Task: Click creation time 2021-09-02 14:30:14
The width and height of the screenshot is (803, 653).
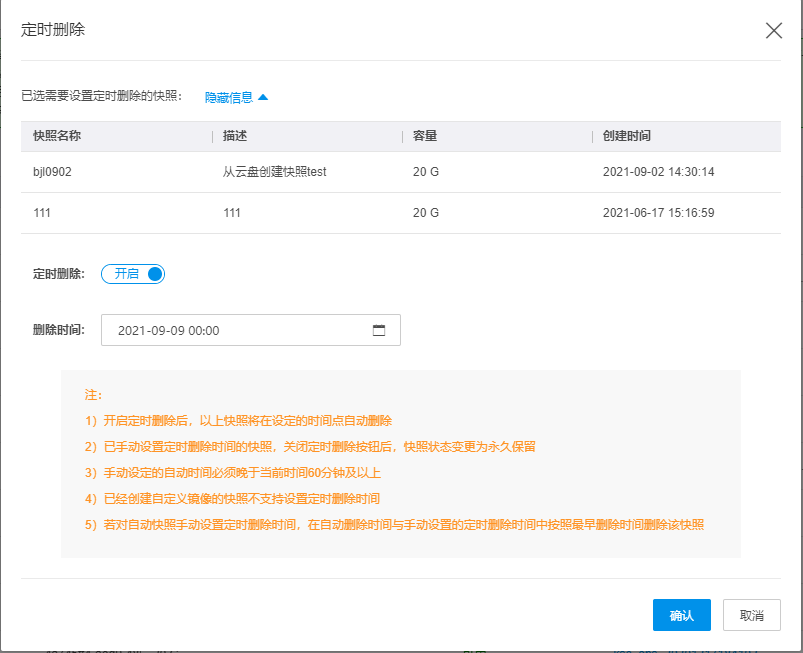Action: click(x=659, y=172)
